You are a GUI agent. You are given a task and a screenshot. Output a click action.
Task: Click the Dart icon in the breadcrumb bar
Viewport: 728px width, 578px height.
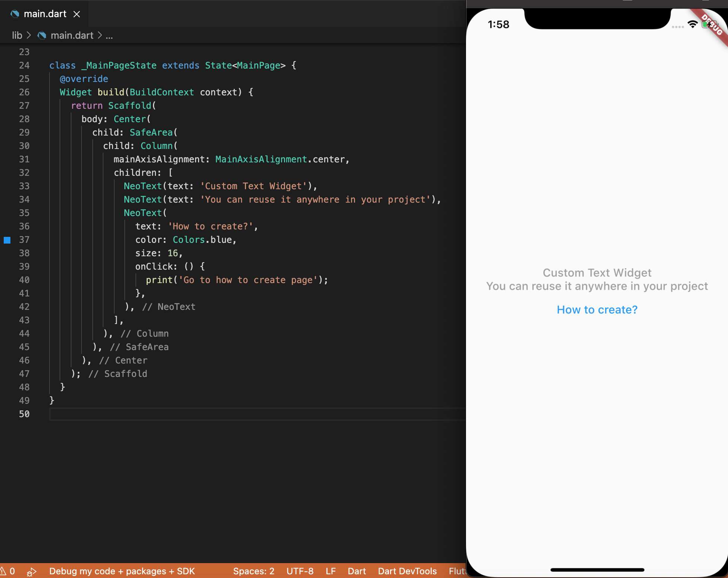(x=42, y=35)
